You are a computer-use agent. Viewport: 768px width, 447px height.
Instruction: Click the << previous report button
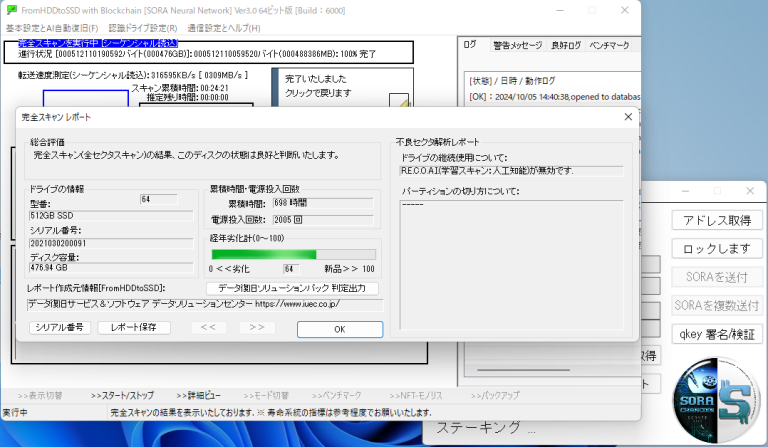[x=208, y=327]
